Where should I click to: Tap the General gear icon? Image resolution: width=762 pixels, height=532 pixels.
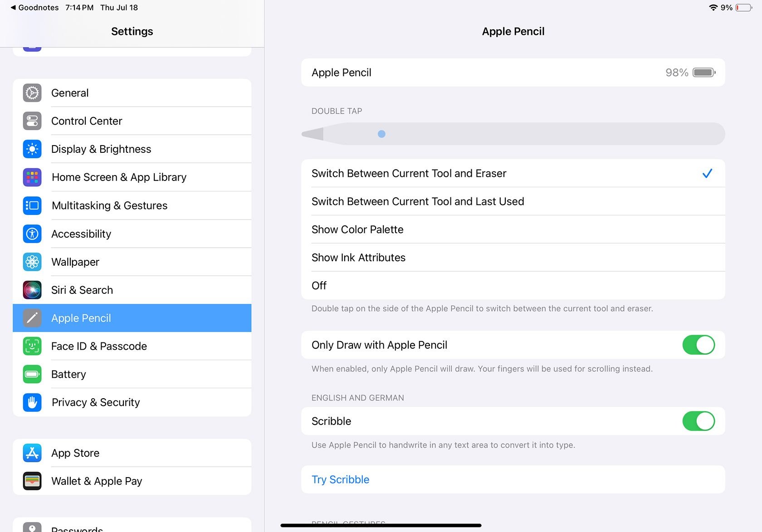tap(32, 93)
